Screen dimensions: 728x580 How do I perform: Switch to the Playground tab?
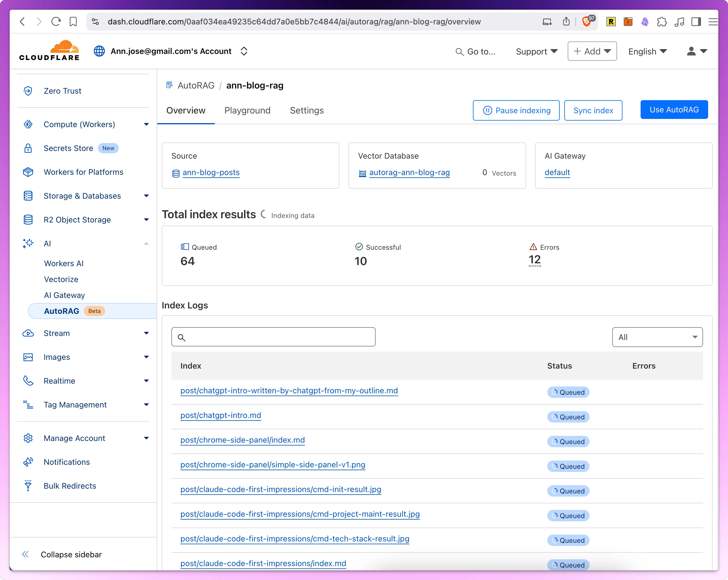pos(247,110)
